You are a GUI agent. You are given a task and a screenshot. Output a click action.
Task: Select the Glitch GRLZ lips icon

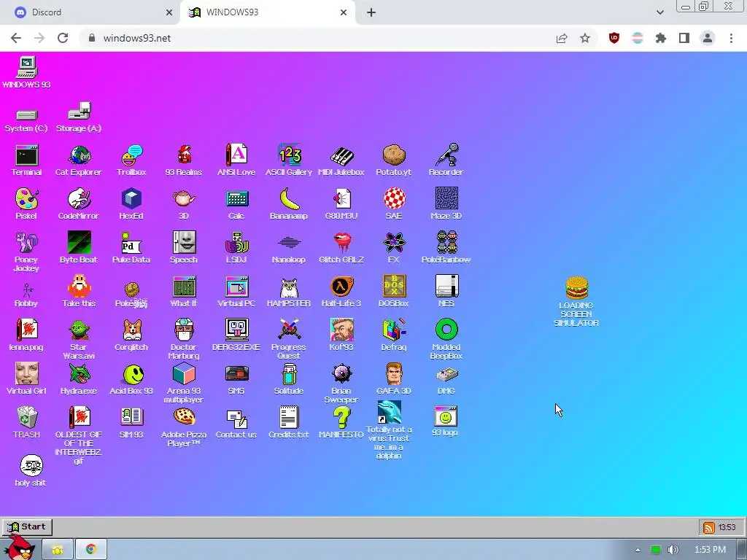click(x=341, y=248)
